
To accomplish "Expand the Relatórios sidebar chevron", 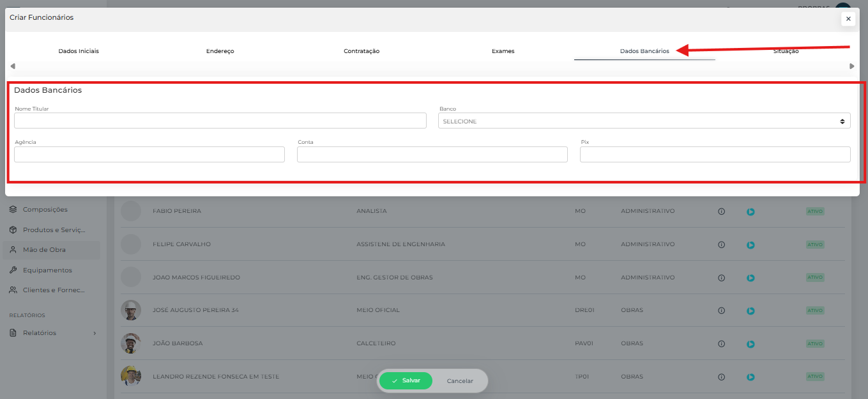I will (95, 333).
